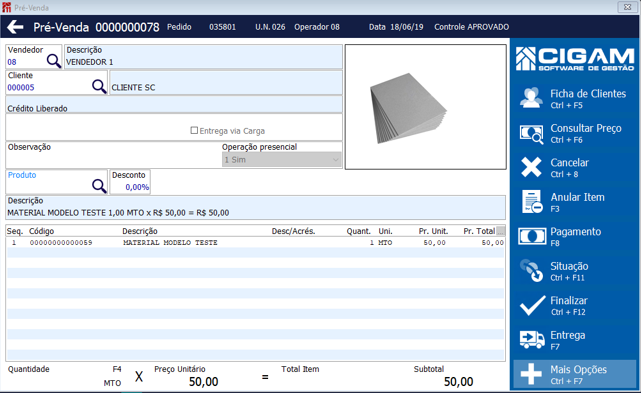
Task: Click the CLIENTE SC name
Action: tap(133, 88)
